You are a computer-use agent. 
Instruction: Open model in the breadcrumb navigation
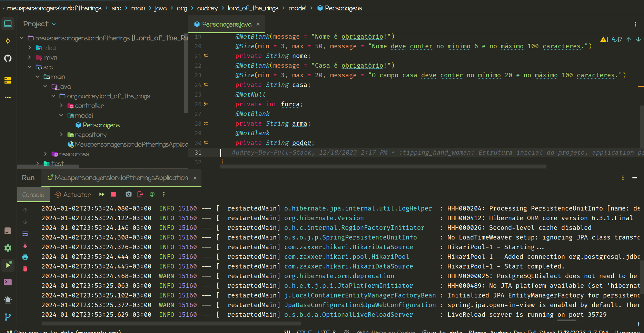click(x=297, y=8)
